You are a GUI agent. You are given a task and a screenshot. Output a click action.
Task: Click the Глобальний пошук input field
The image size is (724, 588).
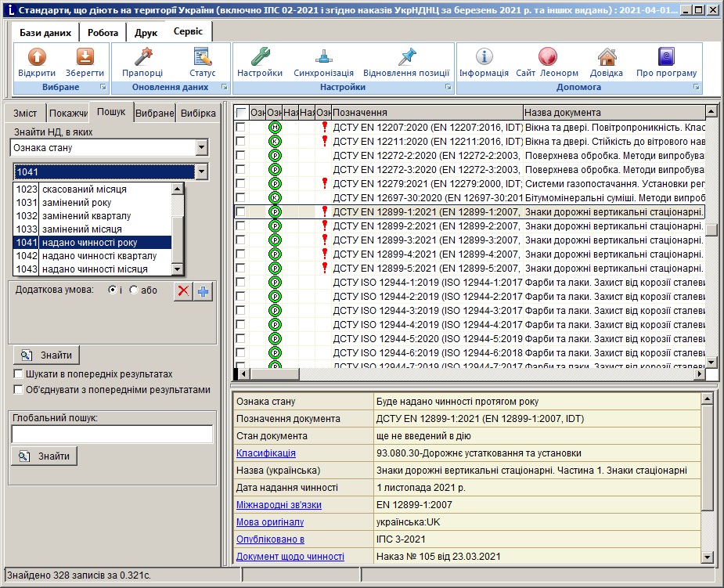tap(112, 435)
